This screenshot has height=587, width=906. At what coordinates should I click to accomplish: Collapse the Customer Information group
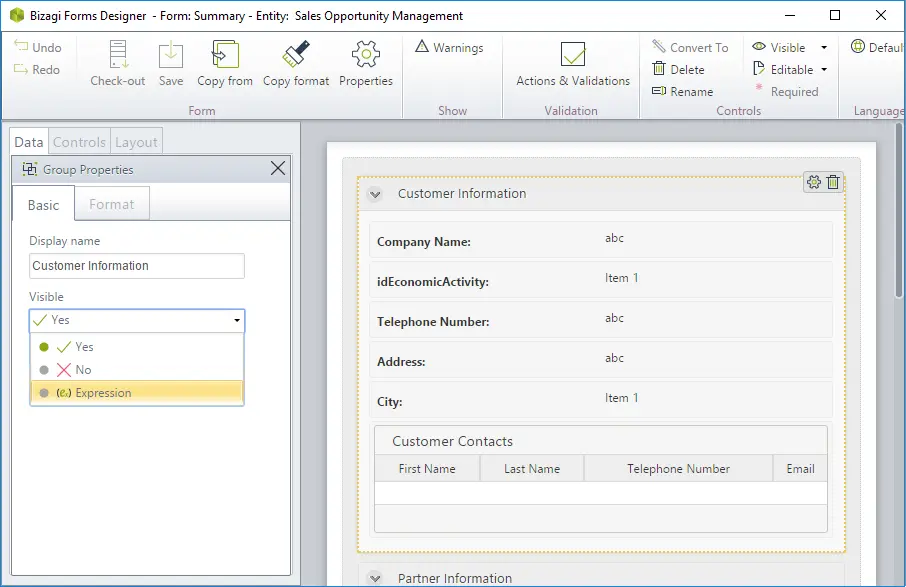coord(375,194)
